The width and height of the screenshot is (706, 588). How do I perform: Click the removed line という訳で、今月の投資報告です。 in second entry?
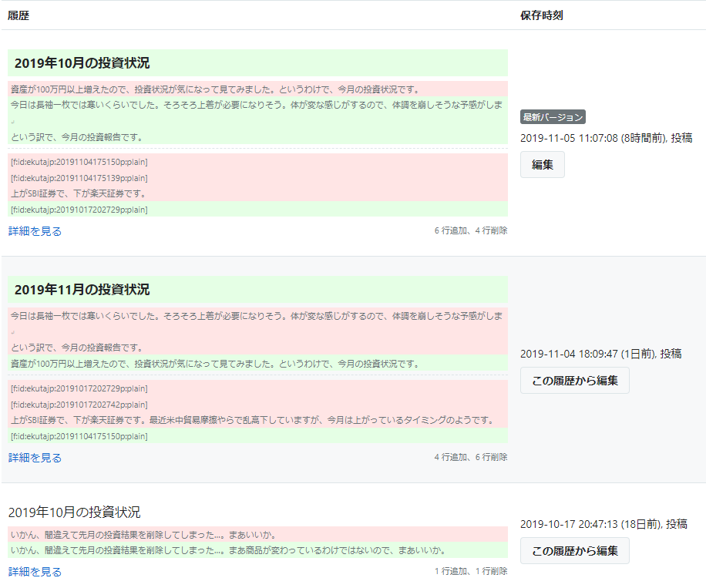pos(257,347)
